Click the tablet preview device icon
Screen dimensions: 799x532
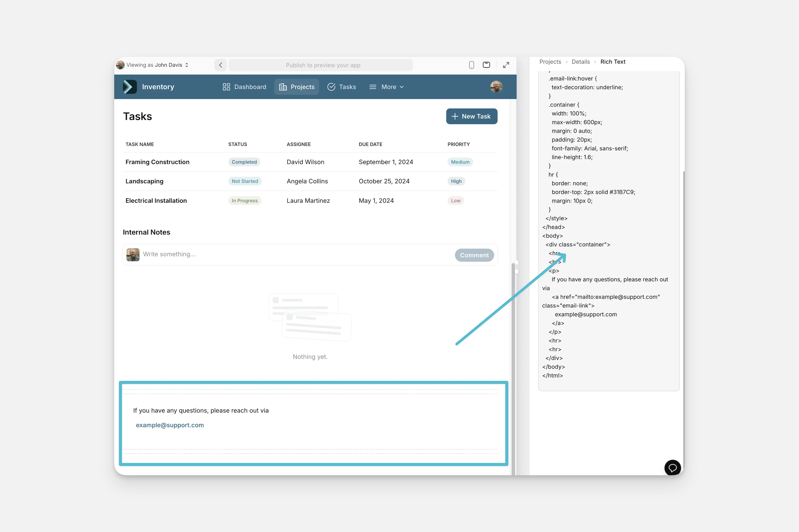click(486, 65)
